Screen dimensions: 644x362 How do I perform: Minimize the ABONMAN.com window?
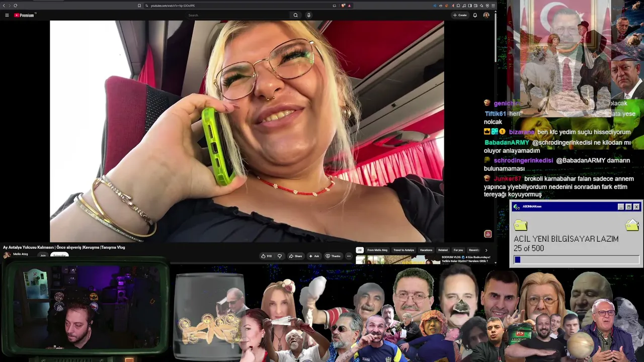pos(621,207)
